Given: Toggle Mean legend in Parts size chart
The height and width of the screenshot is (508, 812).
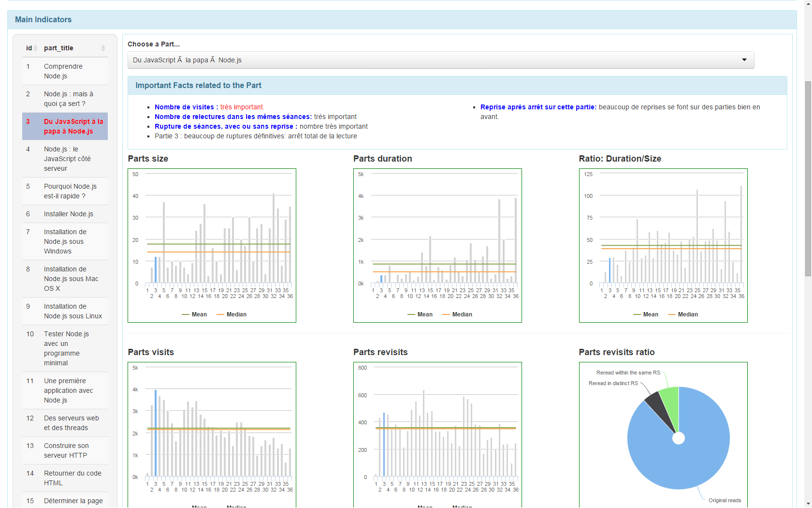Looking at the screenshot, I should [194, 314].
